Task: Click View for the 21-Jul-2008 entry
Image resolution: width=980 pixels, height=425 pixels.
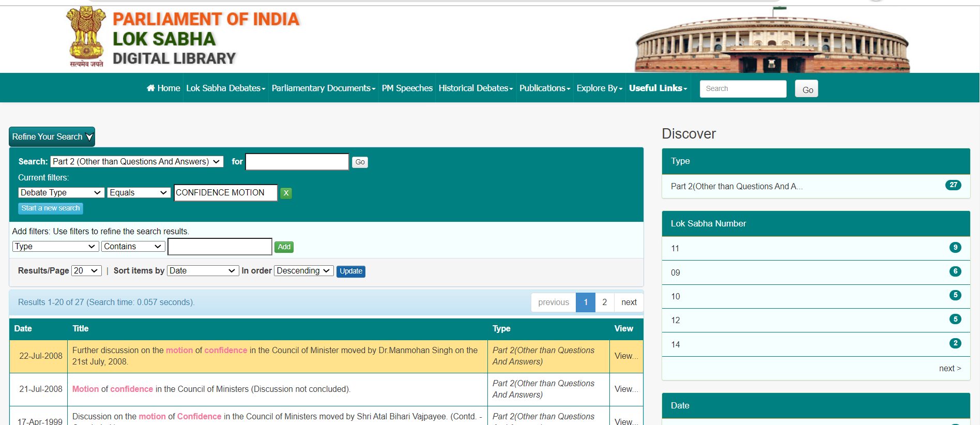Action: click(x=626, y=389)
